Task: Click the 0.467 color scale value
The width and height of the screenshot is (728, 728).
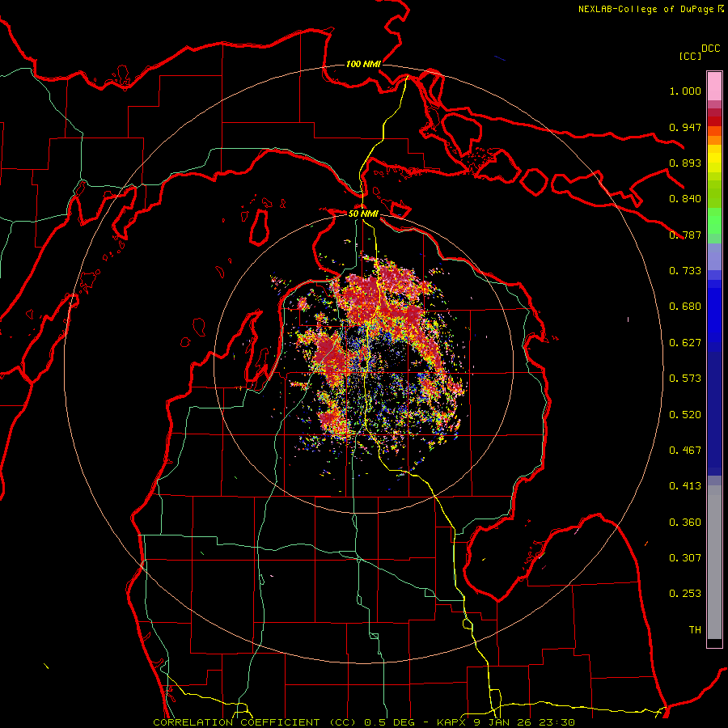Action: (x=685, y=451)
